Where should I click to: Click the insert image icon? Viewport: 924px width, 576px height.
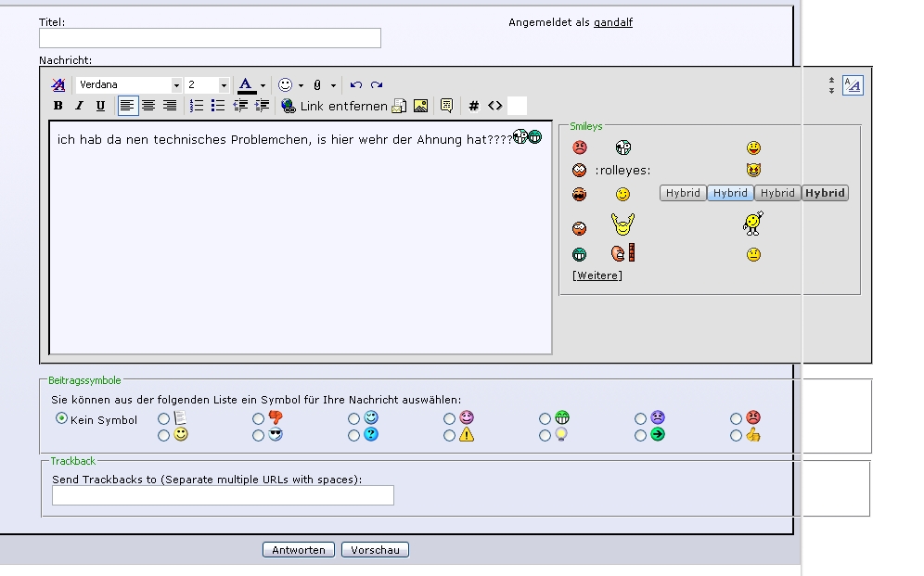(x=420, y=106)
